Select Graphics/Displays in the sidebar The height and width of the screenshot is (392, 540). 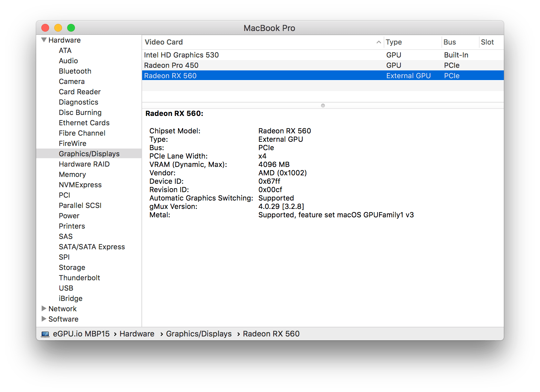click(x=89, y=154)
